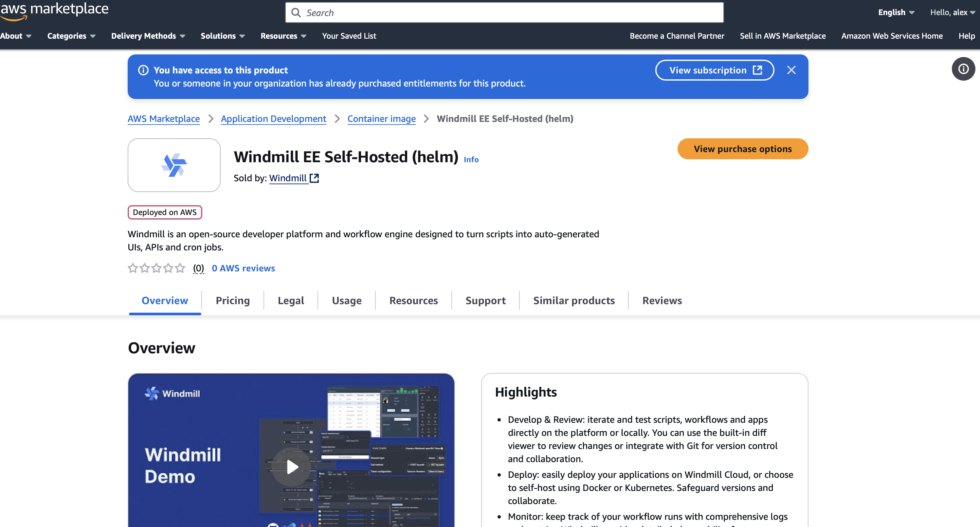This screenshot has width=980, height=527.
Task: Click inside the Search input field
Action: (418, 12)
